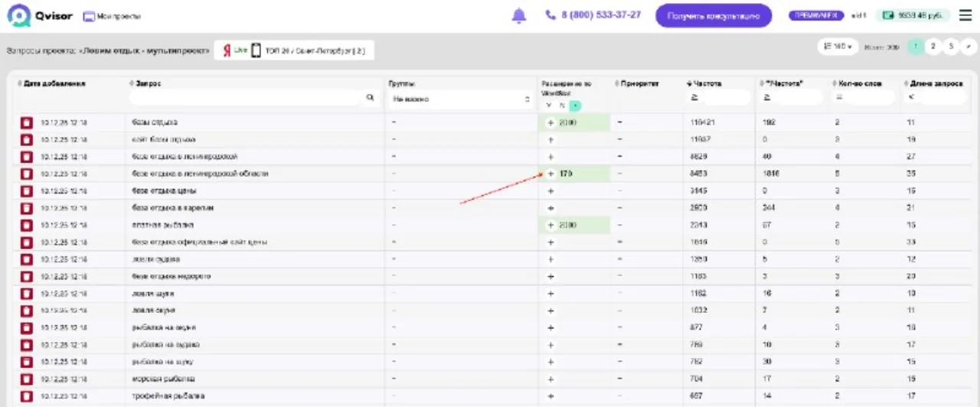980x407 pixels.
Task: Delete the query 'сайт базы отдыха'
Action: [27, 139]
